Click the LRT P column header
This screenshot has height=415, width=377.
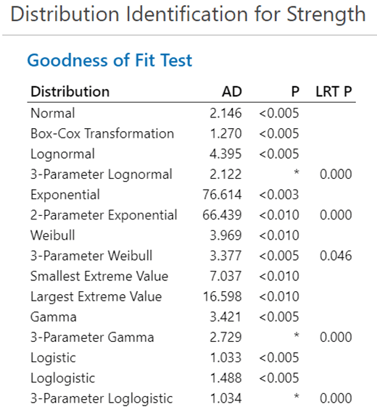pos(334,91)
